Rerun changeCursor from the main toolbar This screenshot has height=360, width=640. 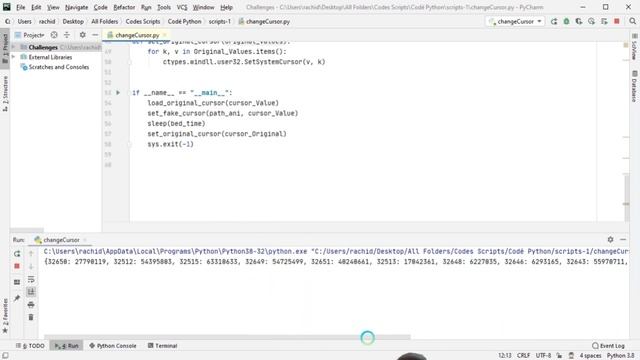point(554,21)
